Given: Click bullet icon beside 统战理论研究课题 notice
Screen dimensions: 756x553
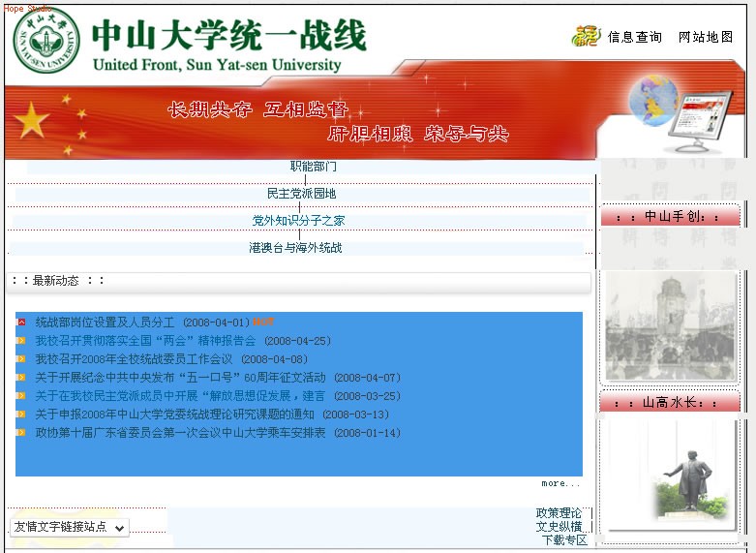Looking at the screenshot, I should click(20, 415).
